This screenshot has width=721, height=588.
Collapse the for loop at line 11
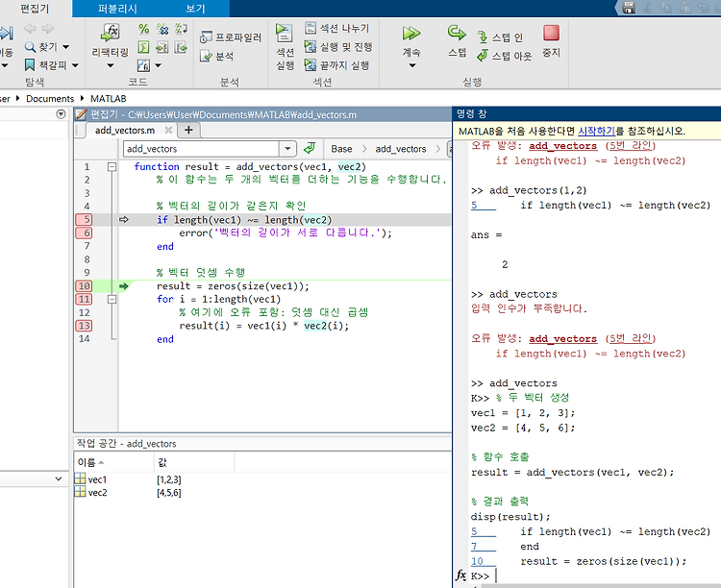pyautogui.click(x=112, y=300)
